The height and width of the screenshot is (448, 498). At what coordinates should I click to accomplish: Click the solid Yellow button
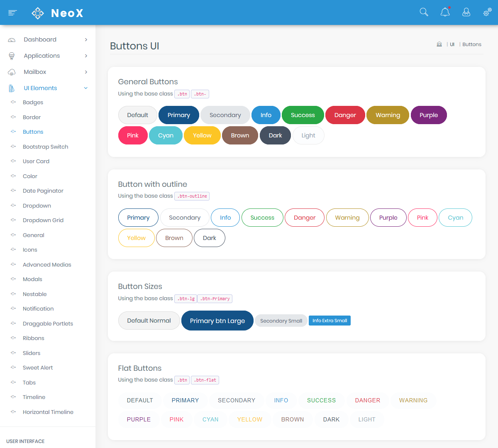[x=202, y=135]
